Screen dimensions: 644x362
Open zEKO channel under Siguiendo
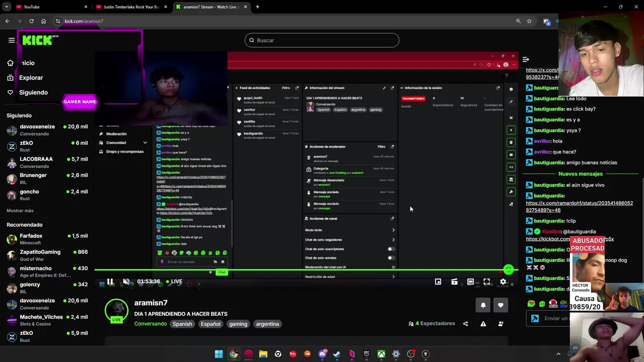coord(47,146)
